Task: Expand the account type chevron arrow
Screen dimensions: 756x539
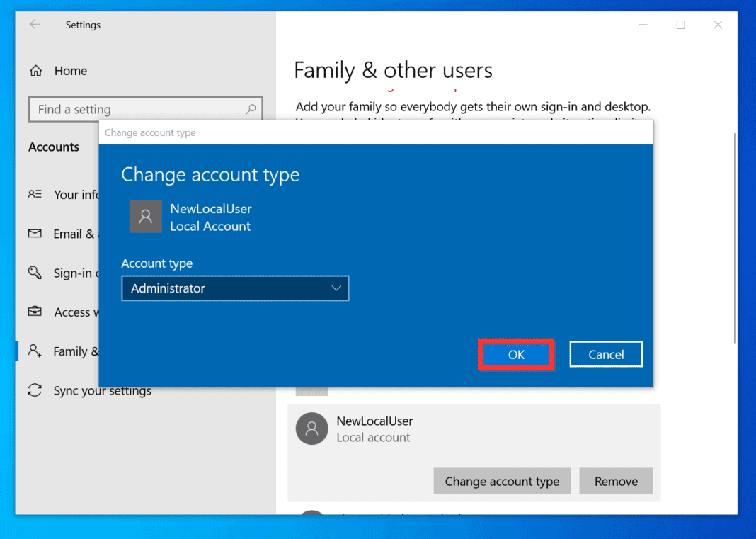Action: 337,288
